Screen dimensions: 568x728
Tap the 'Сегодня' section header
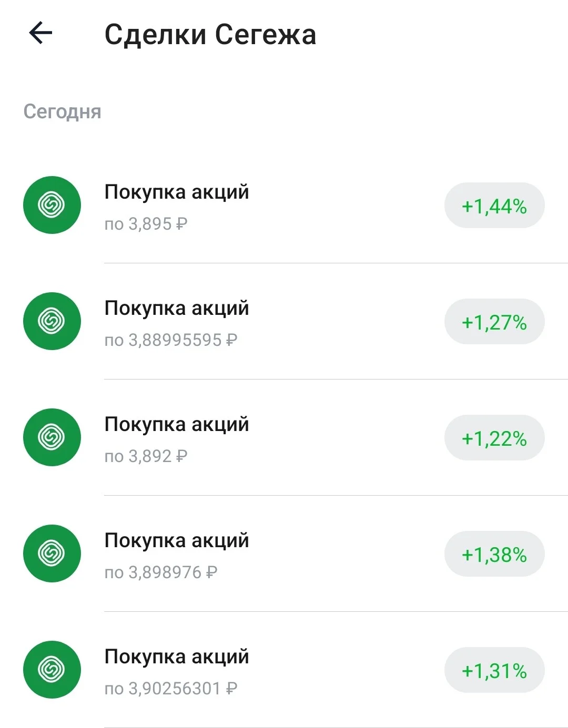pos(62,112)
